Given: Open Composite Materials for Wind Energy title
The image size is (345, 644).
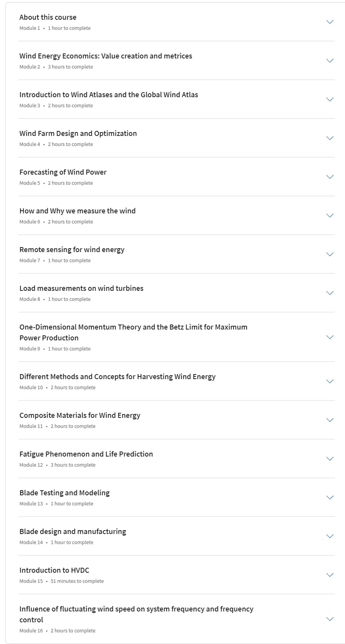Looking at the screenshot, I should [80, 415].
